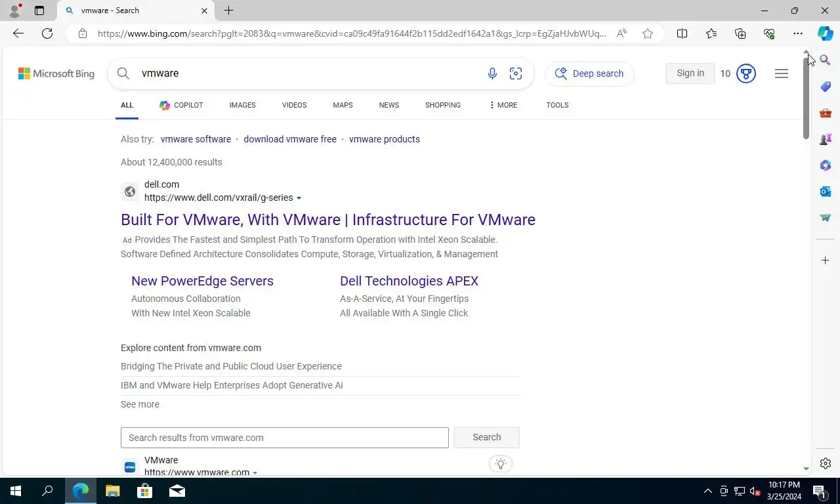Viewport: 840px width, 504px height.
Task: Open File Explorer from taskbar
Action: [x=113, y=491]
